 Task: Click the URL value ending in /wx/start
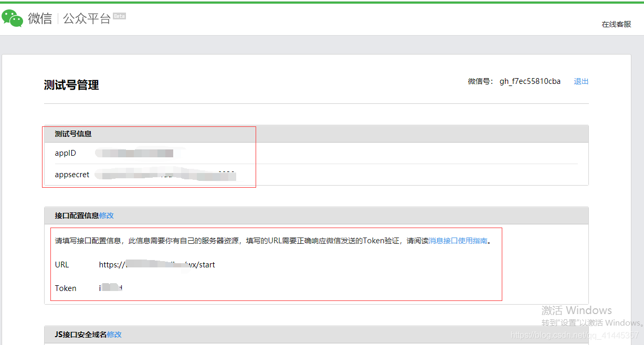pos(157,265)
